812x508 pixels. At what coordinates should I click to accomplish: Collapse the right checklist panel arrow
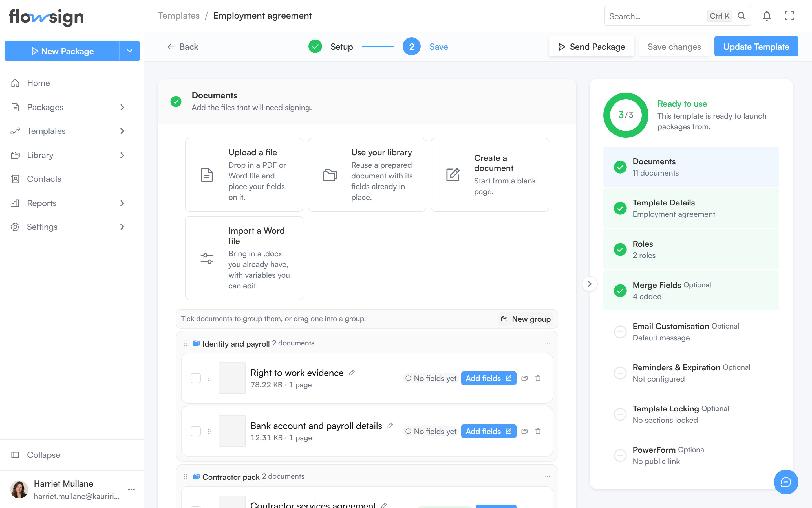pos(590,284)
